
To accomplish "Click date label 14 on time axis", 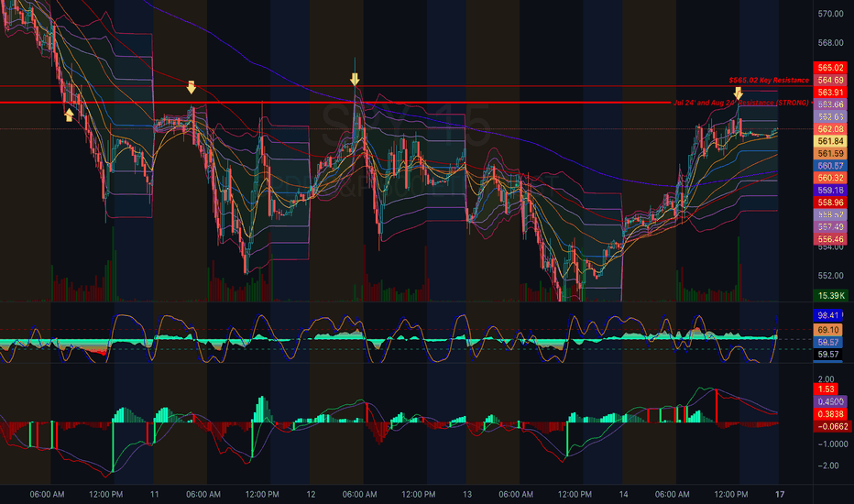I will [624, 494].
